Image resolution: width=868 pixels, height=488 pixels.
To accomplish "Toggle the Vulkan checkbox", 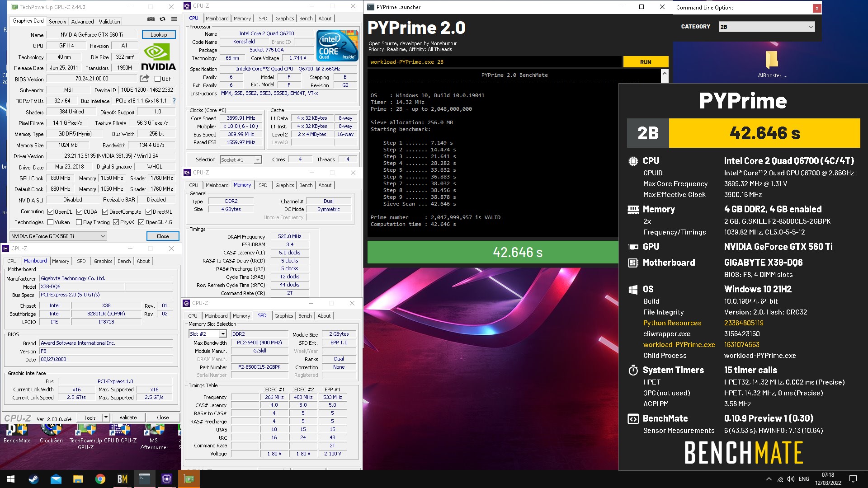I will (x=50, y=222).
